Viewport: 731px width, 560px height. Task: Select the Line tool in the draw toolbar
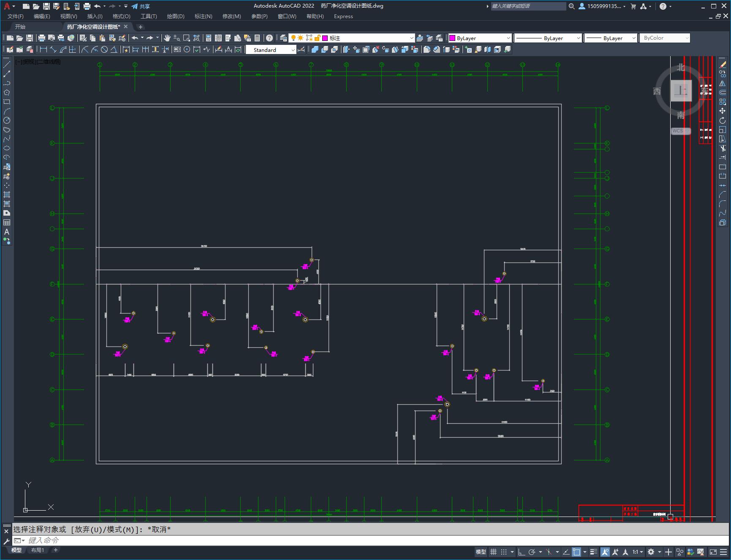tap(7, 65)
